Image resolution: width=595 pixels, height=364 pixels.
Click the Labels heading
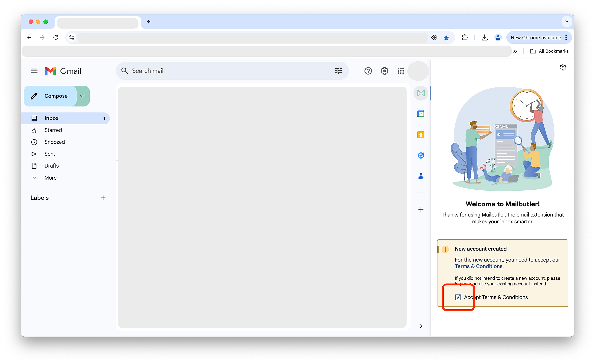click(40, 198)
